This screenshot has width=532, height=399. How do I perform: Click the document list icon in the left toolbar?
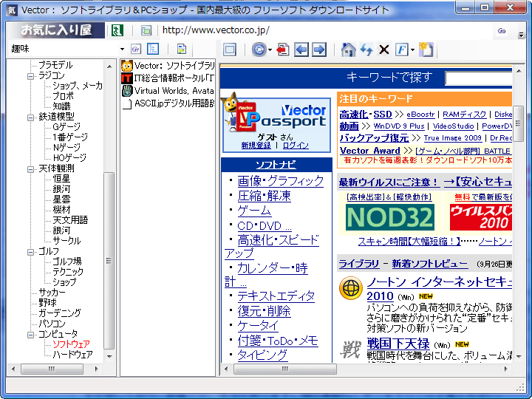pyautogui.click(x=182, y=50)
